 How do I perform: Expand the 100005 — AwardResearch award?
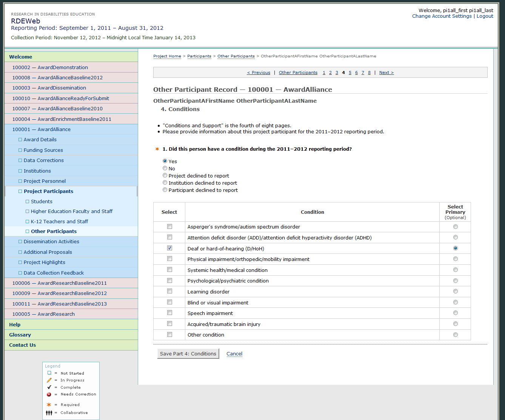[x=43, y=314]
